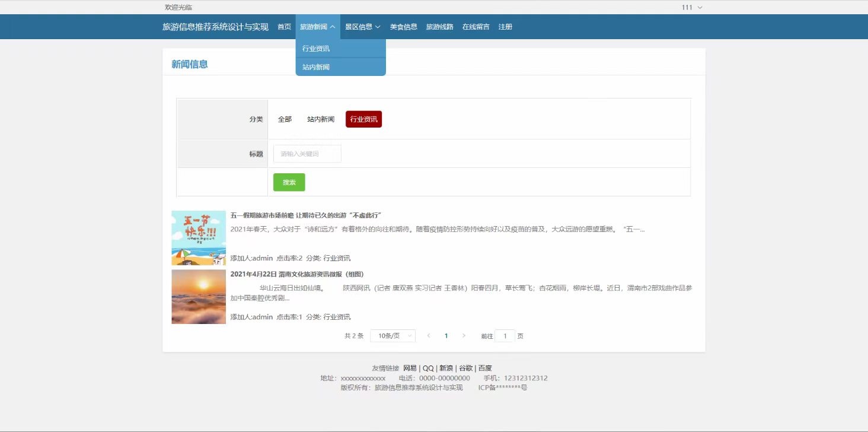Open the 新浪 friendly link
The width and height of the screenshot is (868, 432).
point(446,368)
